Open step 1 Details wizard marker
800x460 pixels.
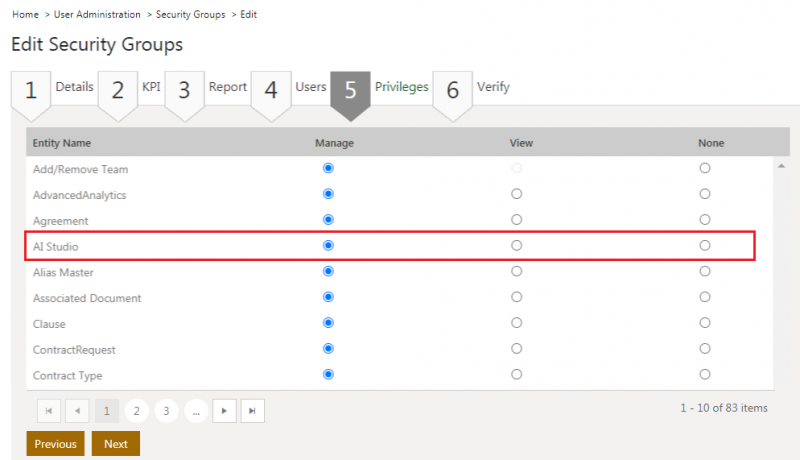point(31,91)
